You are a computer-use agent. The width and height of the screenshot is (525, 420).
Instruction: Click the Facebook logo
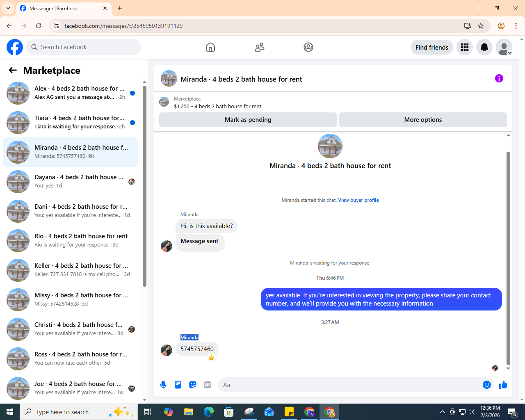15,47
